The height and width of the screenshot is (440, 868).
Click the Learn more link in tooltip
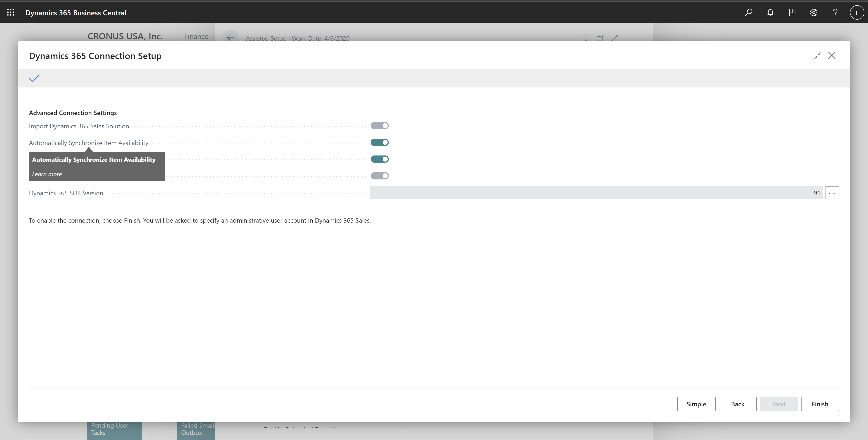(47, 173)
